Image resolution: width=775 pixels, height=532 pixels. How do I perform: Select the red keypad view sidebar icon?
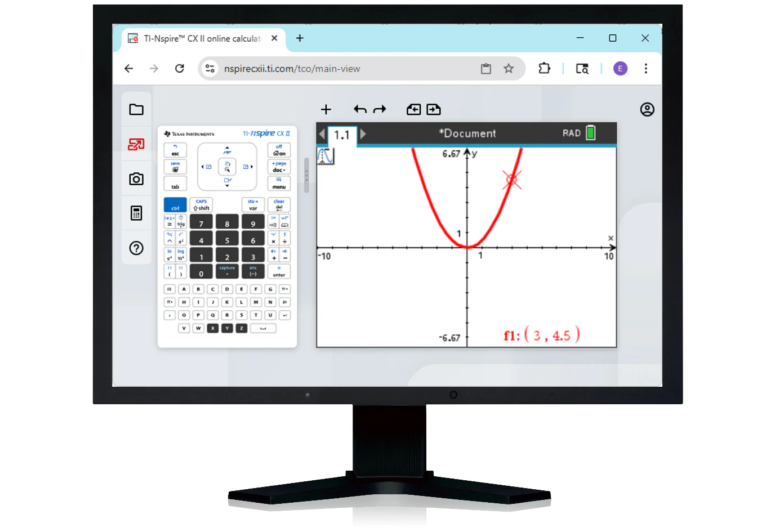coord(136,144)
